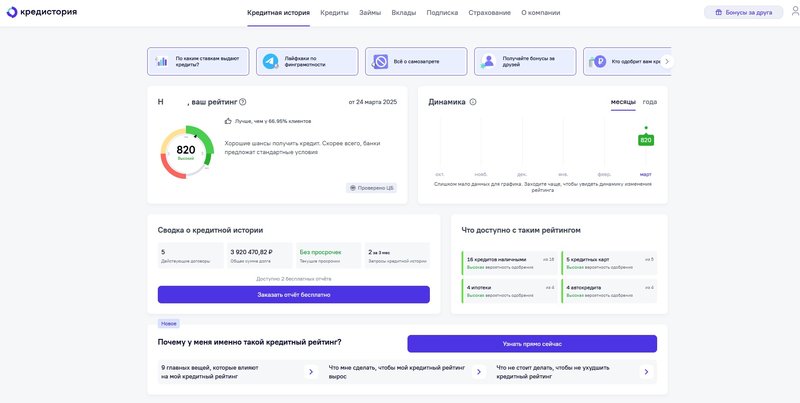Click the date от 24 марта 2025

pyautogui.click(x=373, y=102)
